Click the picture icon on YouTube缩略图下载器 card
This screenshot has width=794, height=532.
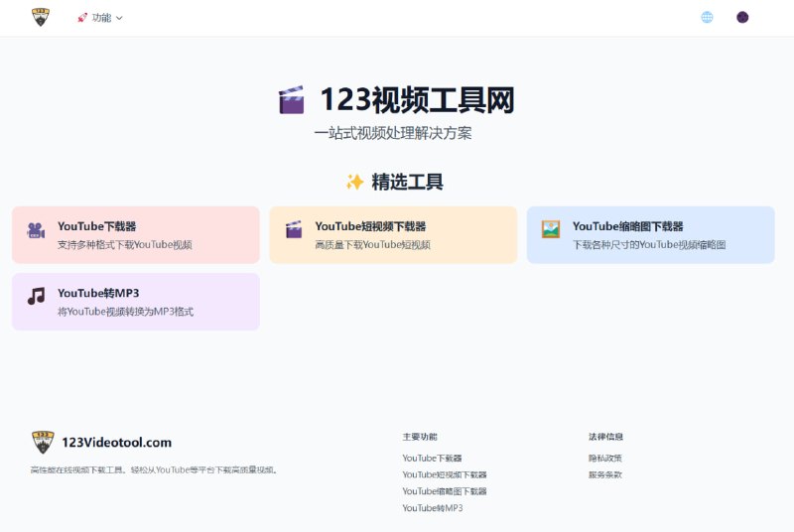tap(551, 229)
